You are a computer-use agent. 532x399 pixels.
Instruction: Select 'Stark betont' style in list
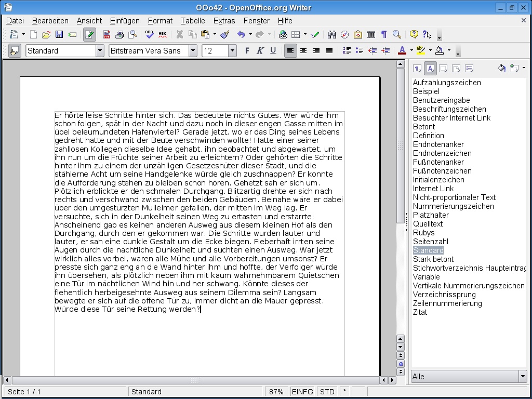[433, 259]
